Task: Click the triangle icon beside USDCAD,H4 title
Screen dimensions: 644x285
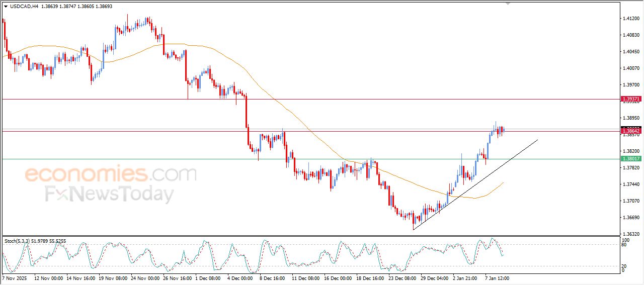Action: 6,6
